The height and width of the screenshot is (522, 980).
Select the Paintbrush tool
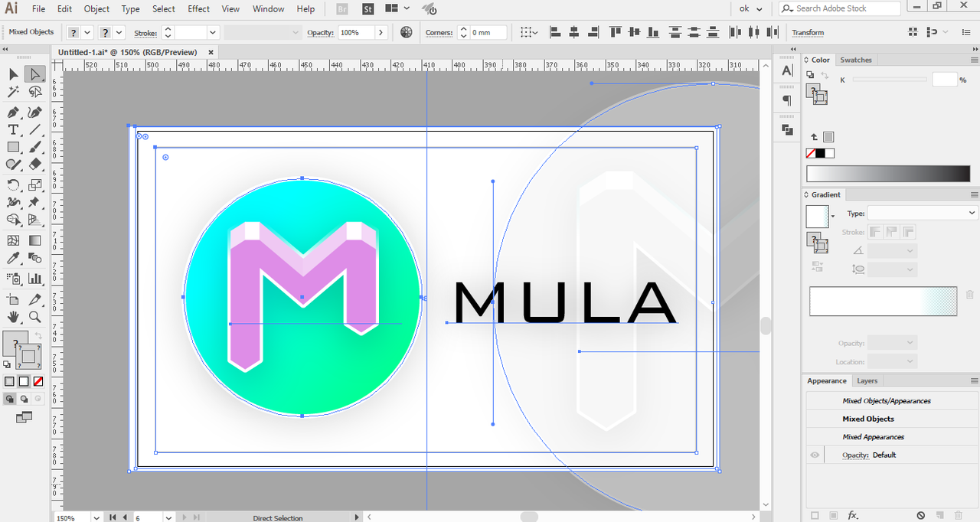[34, 147]
